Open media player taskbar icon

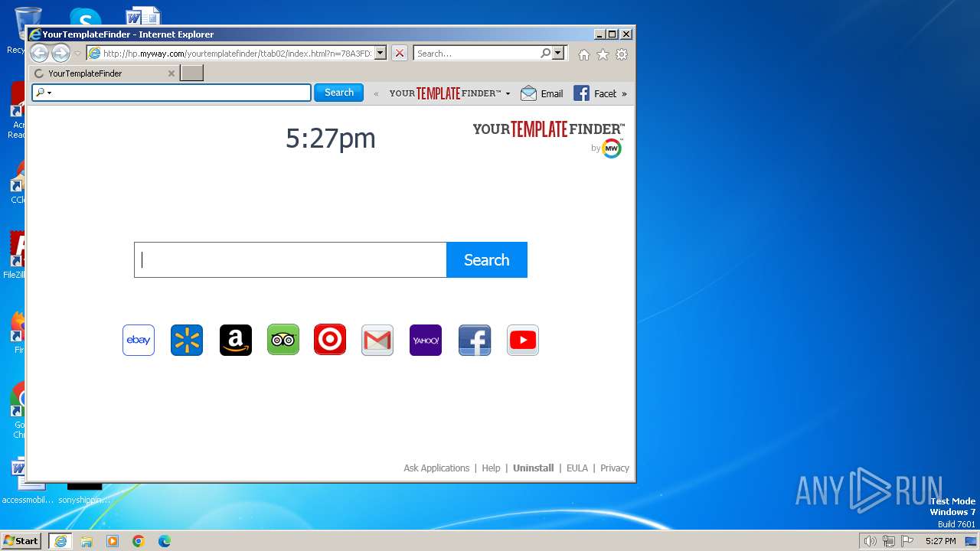tap(113, 541)
